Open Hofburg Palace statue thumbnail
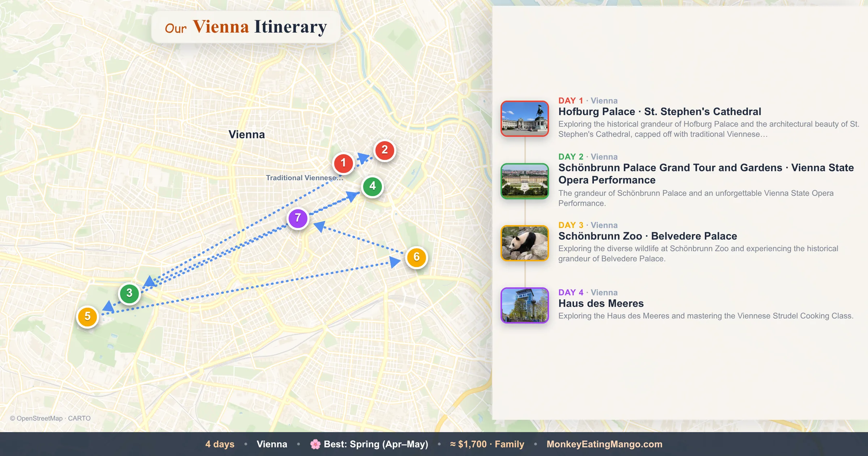This screenshot has width=868, height=456. tap(525, 119)
